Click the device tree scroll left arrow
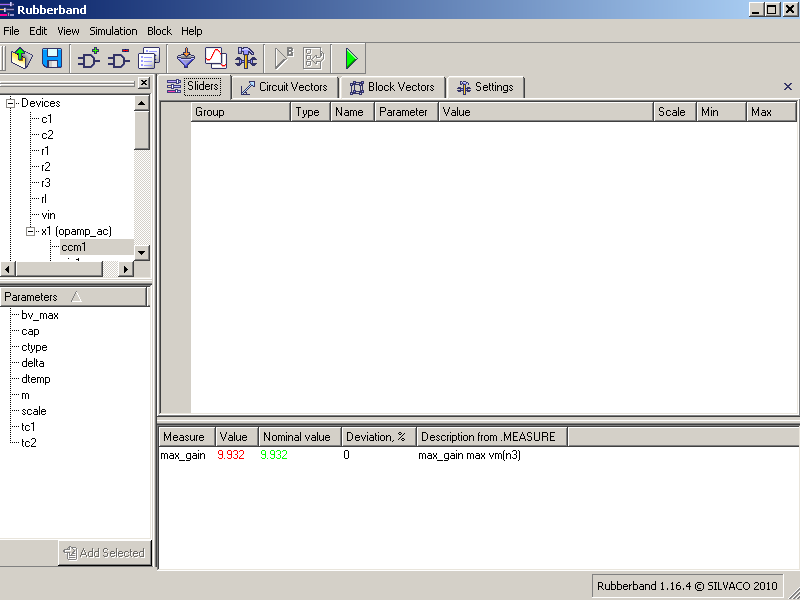 click(8, 268)
